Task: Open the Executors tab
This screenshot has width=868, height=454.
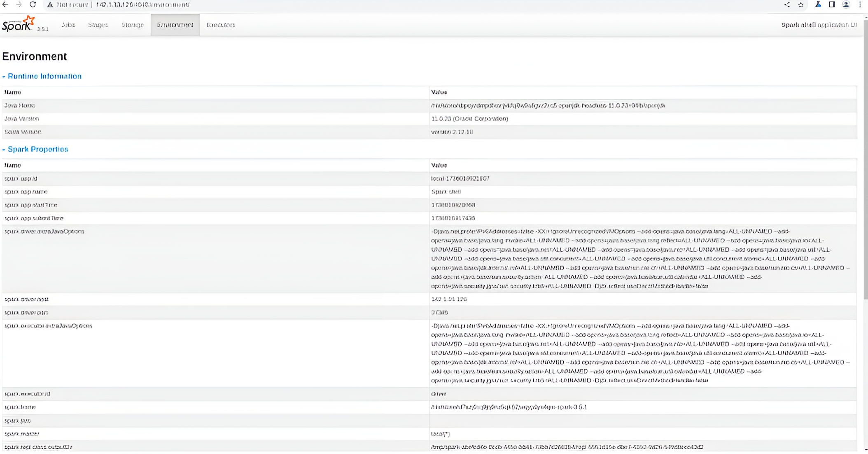Action: [221, 25]
